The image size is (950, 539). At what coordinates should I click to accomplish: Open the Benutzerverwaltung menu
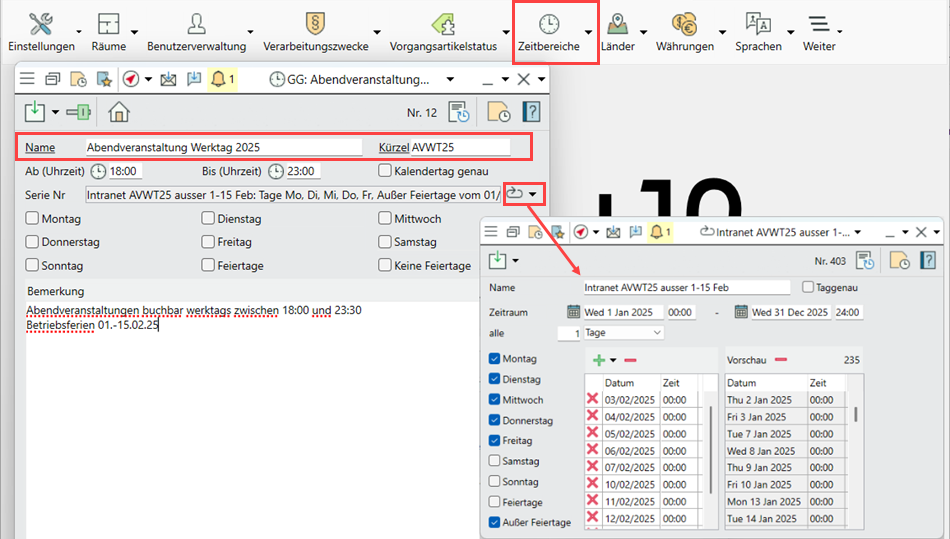(196, 31)
